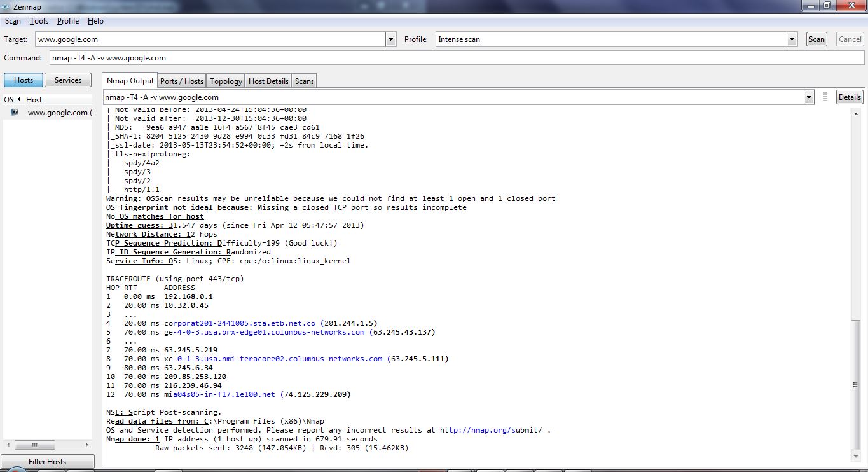Click the output options grip icon

(825, 97)
